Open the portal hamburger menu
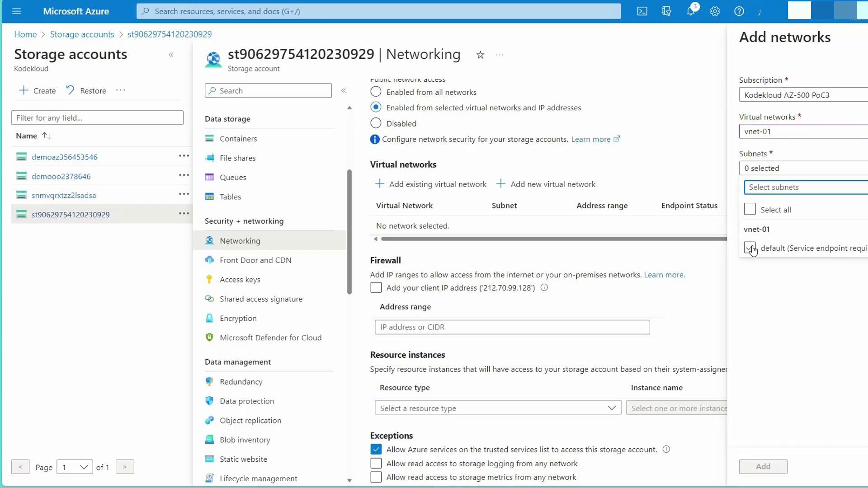 pos(17,11)
